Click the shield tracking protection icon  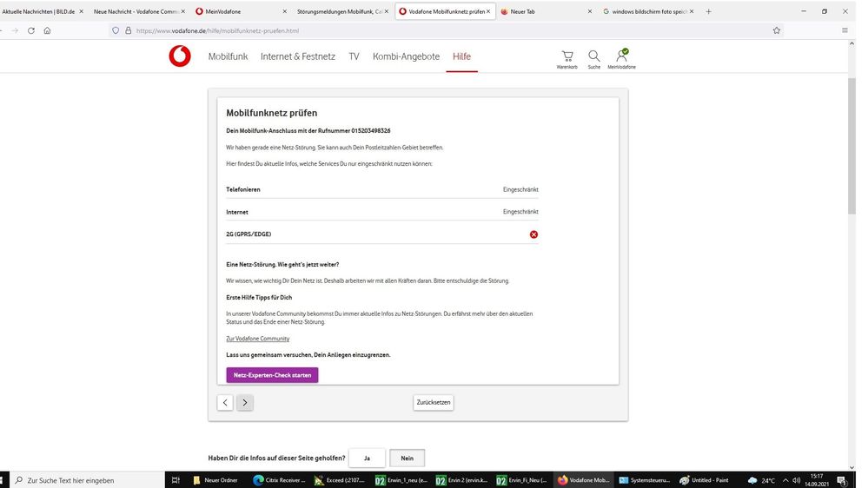116,30
